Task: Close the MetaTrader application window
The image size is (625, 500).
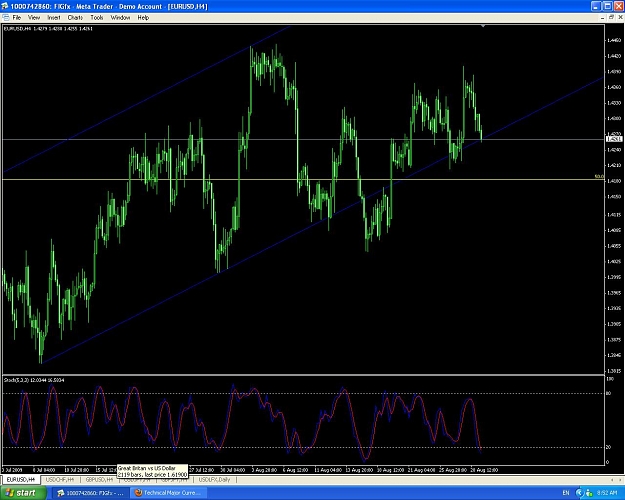Action: coord(618,6)
